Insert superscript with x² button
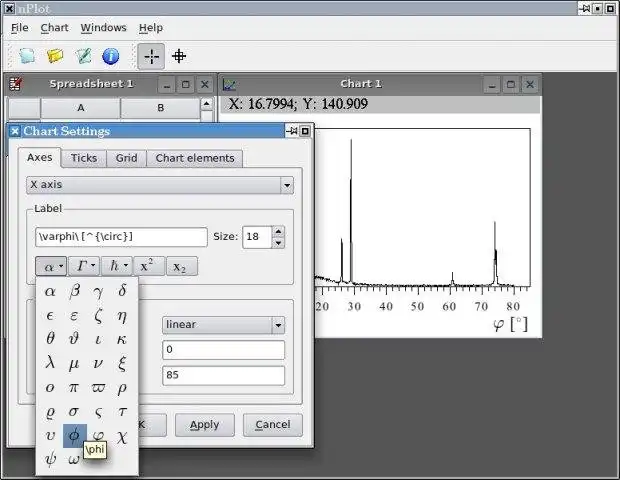This screenshot has height=480, width=620. pos(149,266)
